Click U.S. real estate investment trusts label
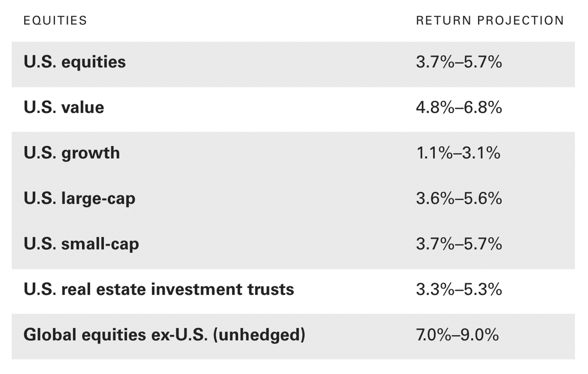This screenshot has width=588, height=374. pos(159,290)
